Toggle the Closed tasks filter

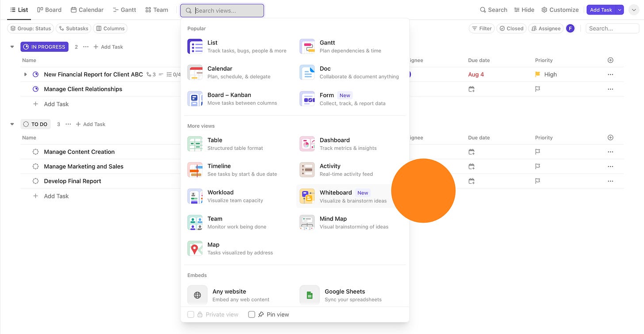point(511,28)
